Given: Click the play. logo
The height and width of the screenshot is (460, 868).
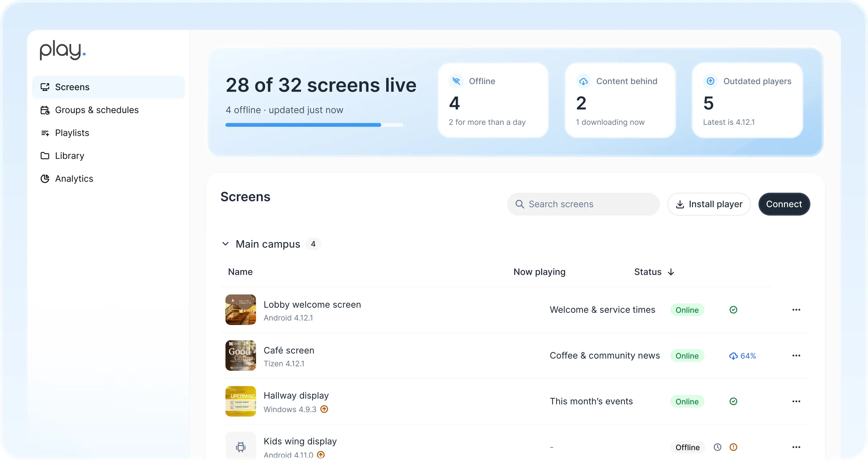Looking at the screenshot, I should click(63, 50).
